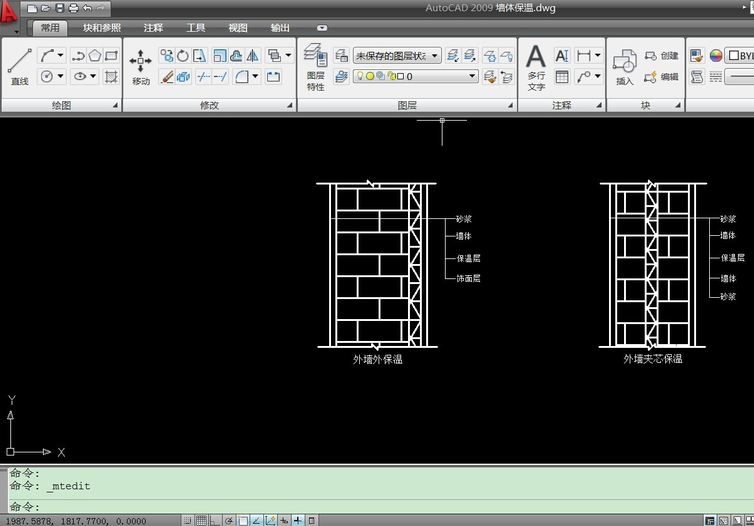This screenshot has height=526, width=754.
Task: Toggle Lineweight display in status bar
Action: point(298,520)
